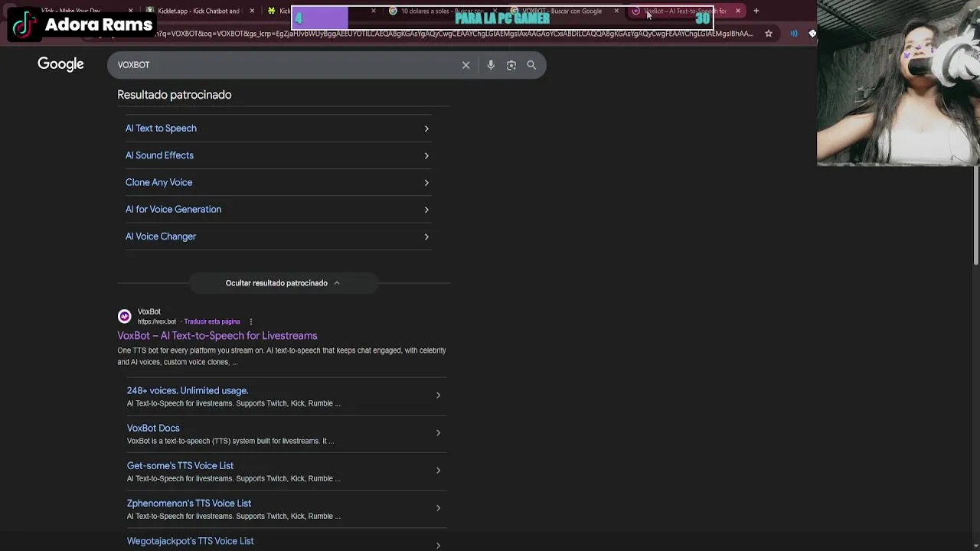
Task: Expand chevron next to AI for Voice Generation
Action: (426, 210)
